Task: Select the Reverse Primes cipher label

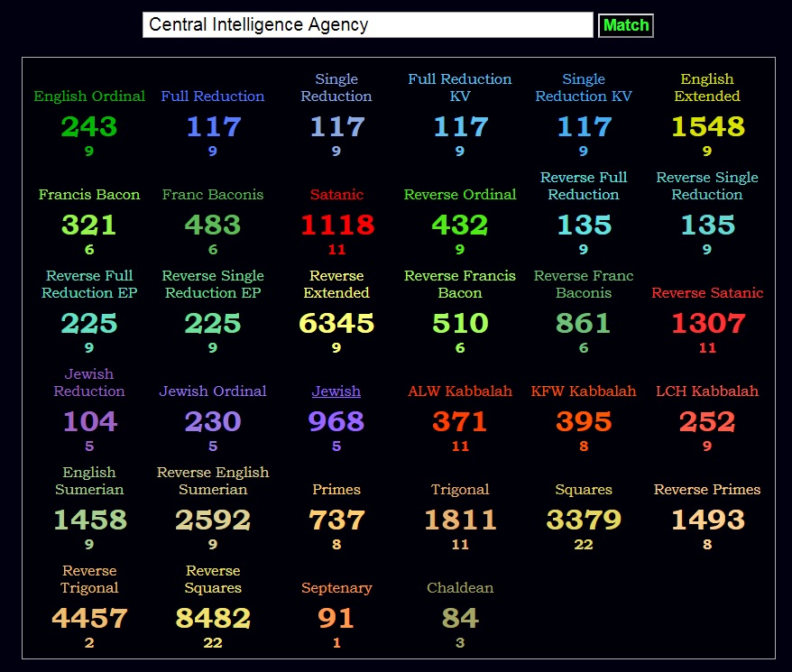Action: pyautogui.click(x=707, y=489)
